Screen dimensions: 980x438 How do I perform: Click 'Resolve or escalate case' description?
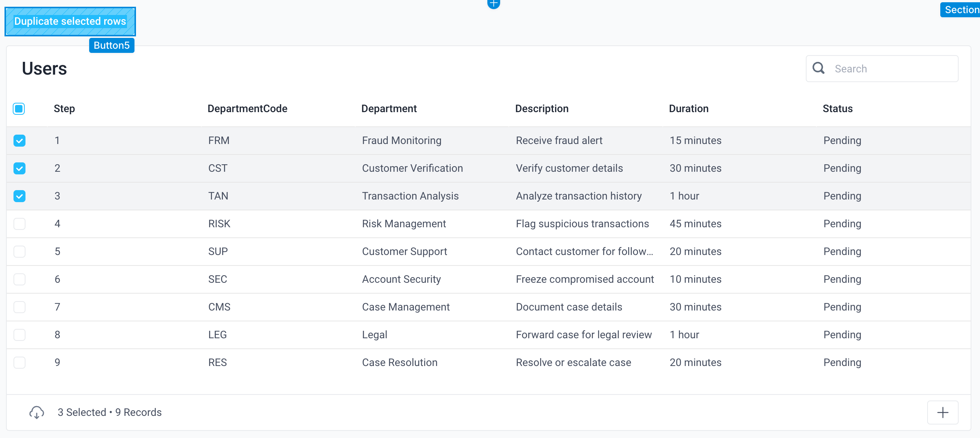pos(573,363)
